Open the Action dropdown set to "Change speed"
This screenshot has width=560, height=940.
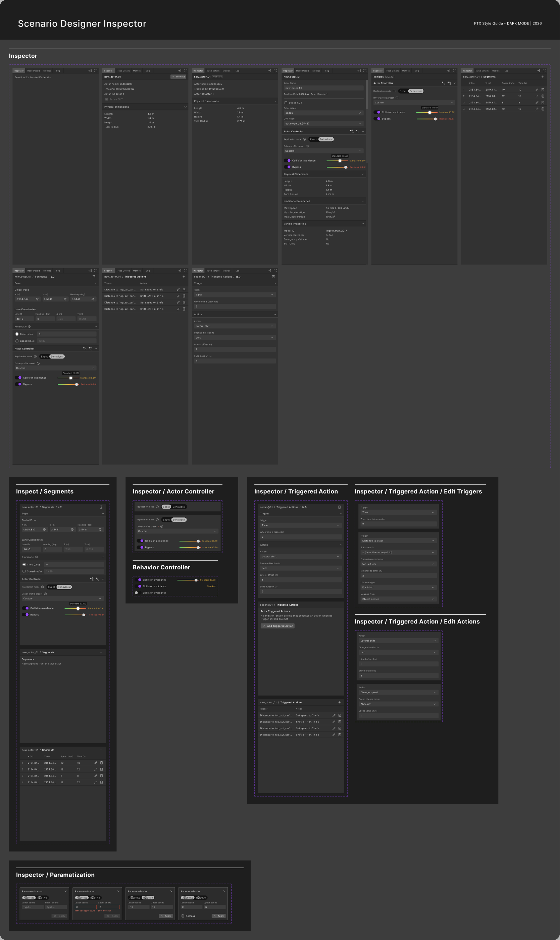point(398,692)
